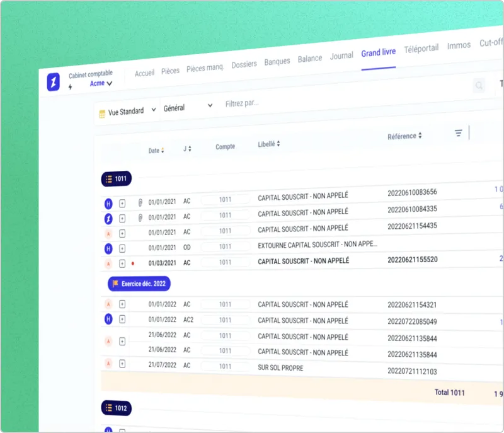504x433 pixels.
Task: Click paperclip attachment icon on first row
Action: tap(140, 202)
